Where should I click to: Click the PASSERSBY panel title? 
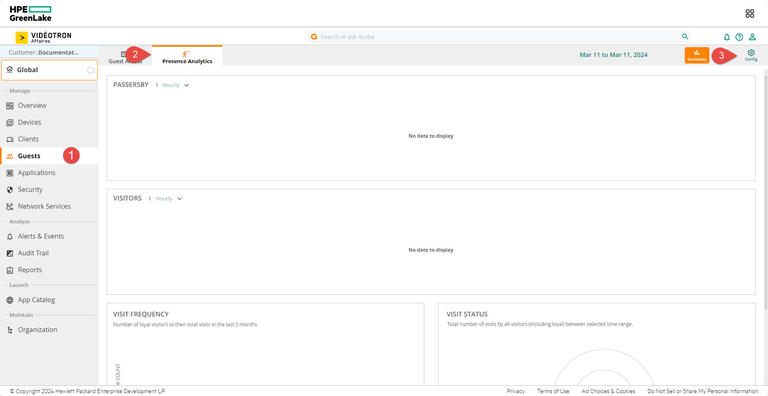tap(131, 85)
